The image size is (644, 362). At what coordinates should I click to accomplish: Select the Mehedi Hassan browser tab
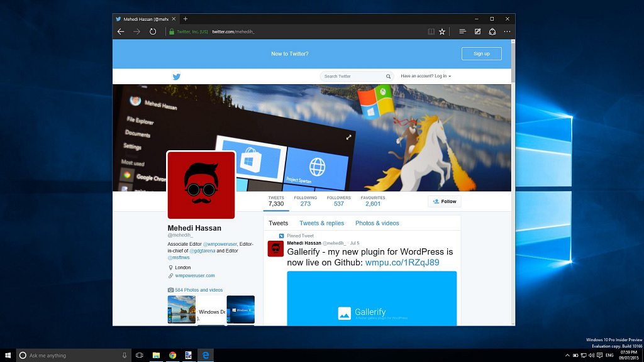146,19
